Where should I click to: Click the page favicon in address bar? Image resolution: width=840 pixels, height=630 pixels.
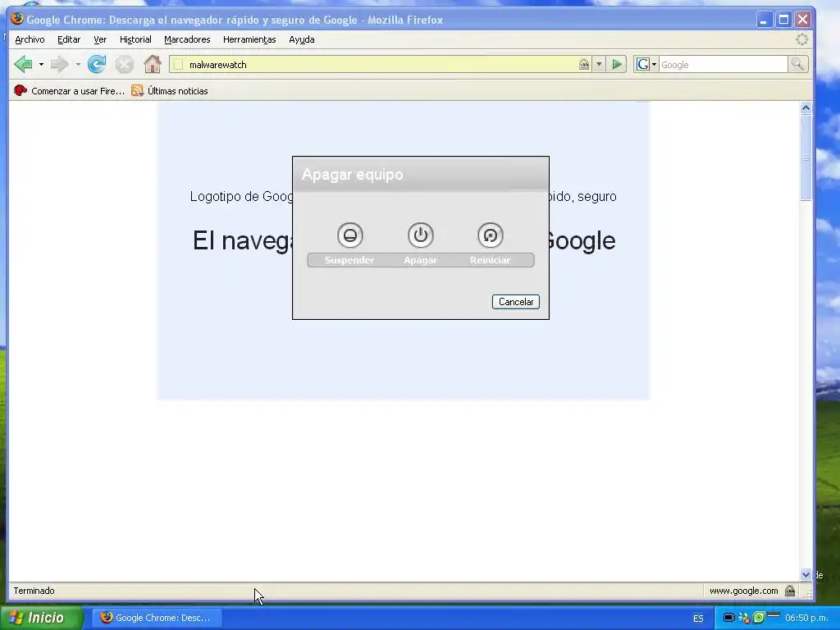[x=178, y=65]
